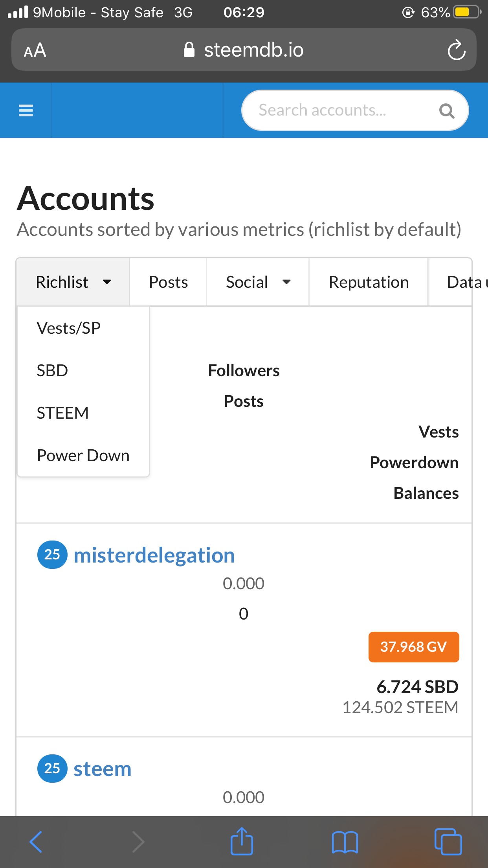Click the Balances column header
Screen dimensions: 488x868
coord(426,493)
